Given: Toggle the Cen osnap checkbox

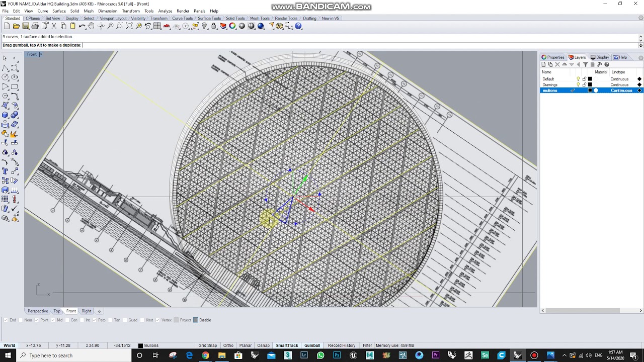Looking at the screenshot, I should click(x=67, y=320).
